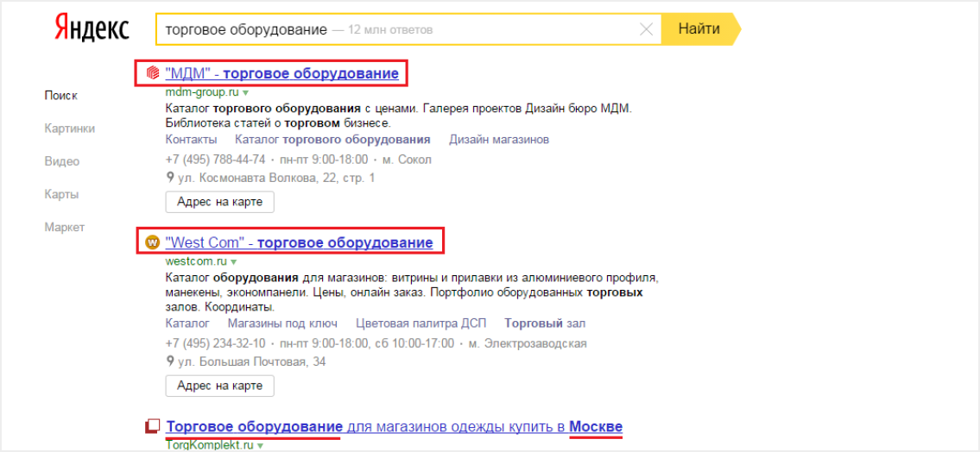Click the map pin near ул. Большая Почтовая
Image resolution: width=980 pixels, height=452 pixels.
pyautogui.click(x=169, y=361)
